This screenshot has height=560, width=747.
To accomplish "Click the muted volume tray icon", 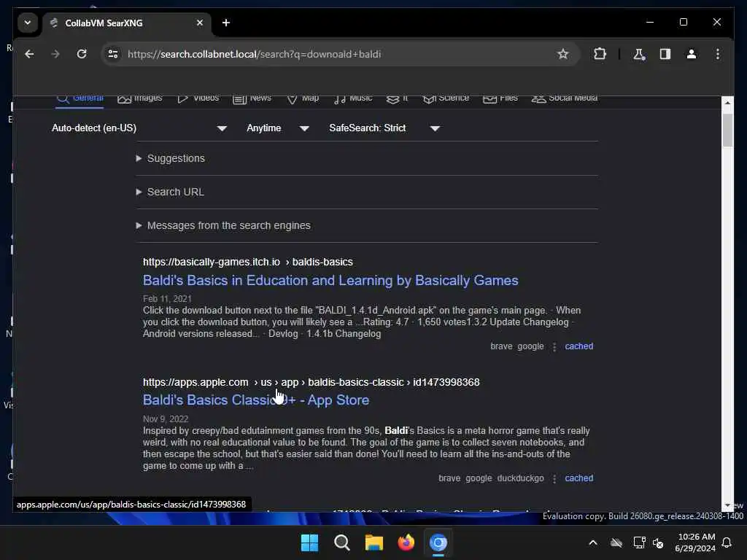I will click(659, 542).
